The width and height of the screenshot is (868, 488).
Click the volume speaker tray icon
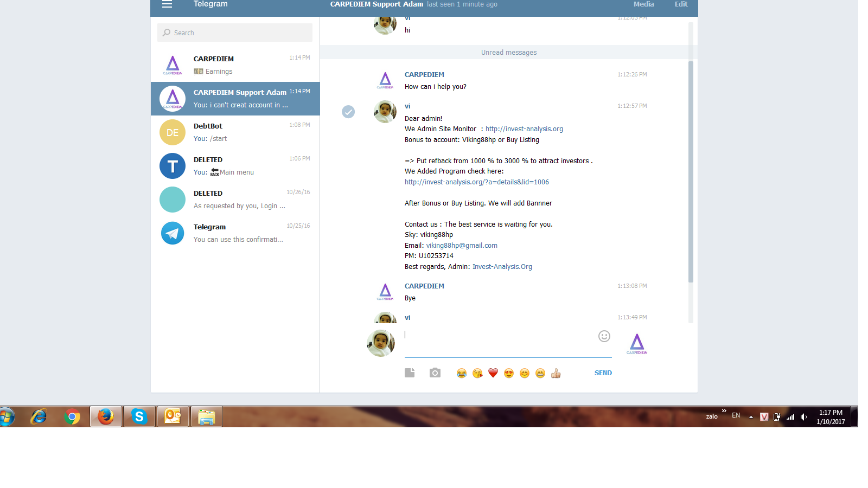pyautogui.click(x=804, y=417)
